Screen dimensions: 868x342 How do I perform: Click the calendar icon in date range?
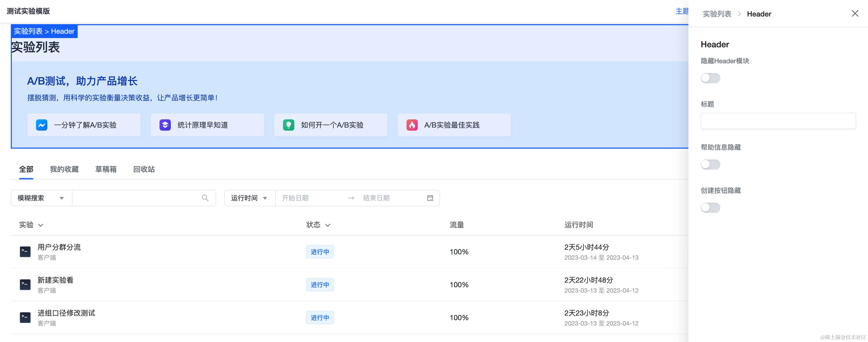430,198
